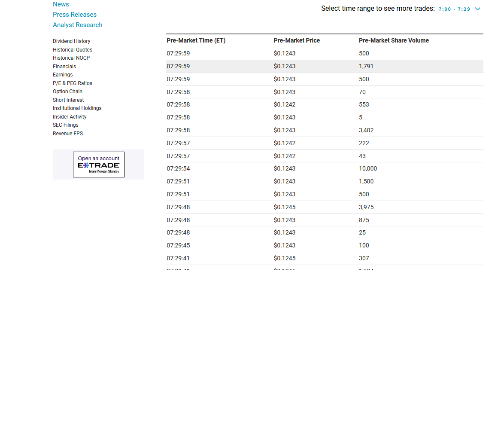Click the 07:29:41 time in the 307 row
This screenshot has height=433, width=504.
[178, 258]
